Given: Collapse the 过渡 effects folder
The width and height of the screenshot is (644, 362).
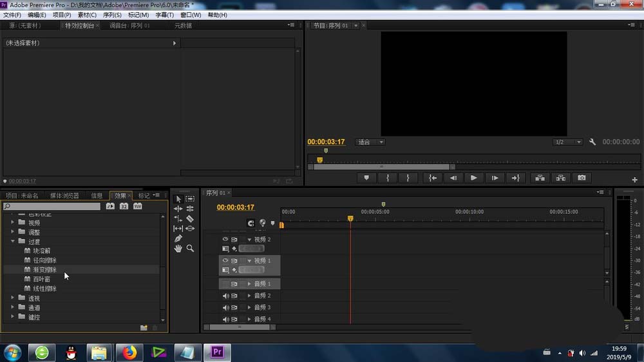Looking at the screenshot, I should tap(13, 242).
